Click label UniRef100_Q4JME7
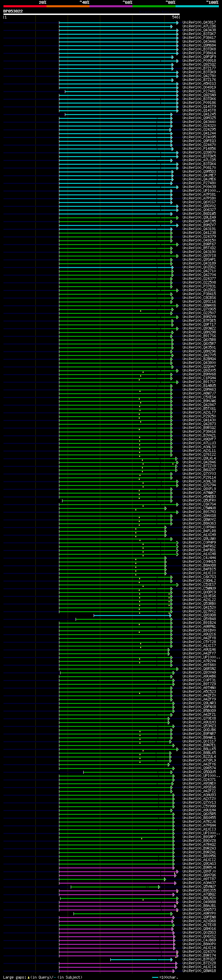222x980 pixels. (x=199, y=175)
